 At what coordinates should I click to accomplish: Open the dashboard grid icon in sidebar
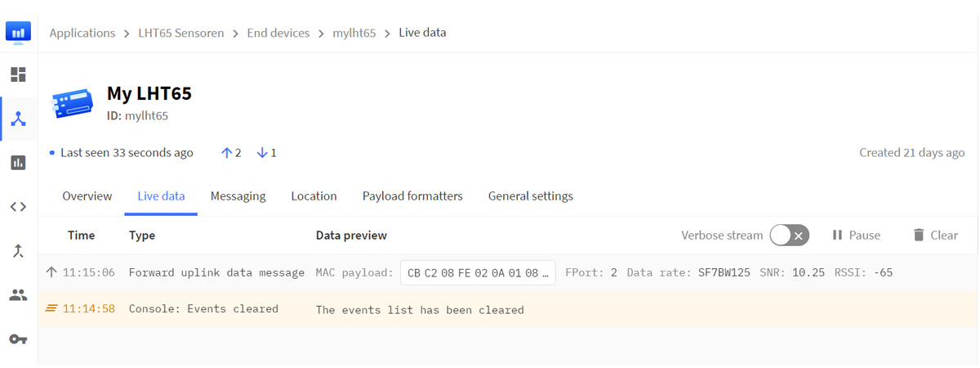[x=18, y=74]
